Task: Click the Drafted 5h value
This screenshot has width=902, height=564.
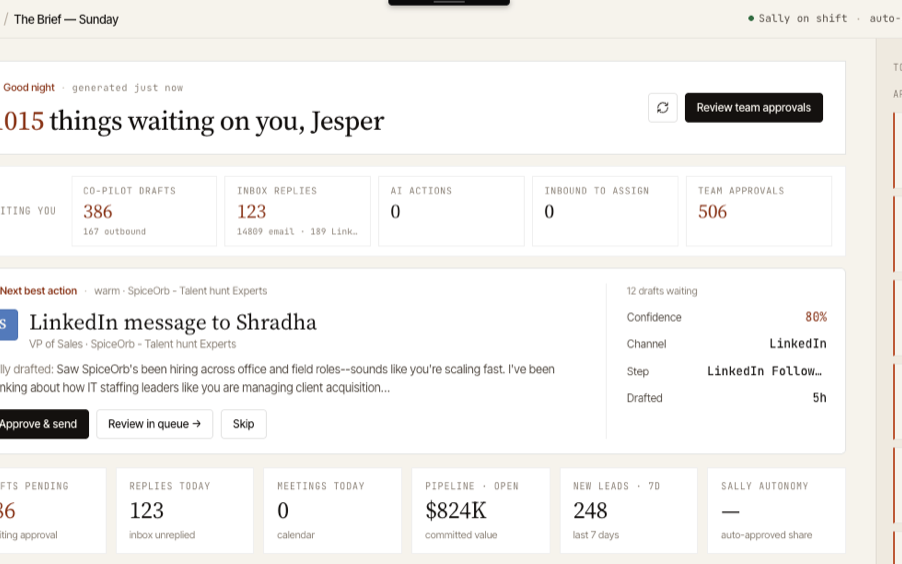Action: pyautogui.click(x=819, y=398)
